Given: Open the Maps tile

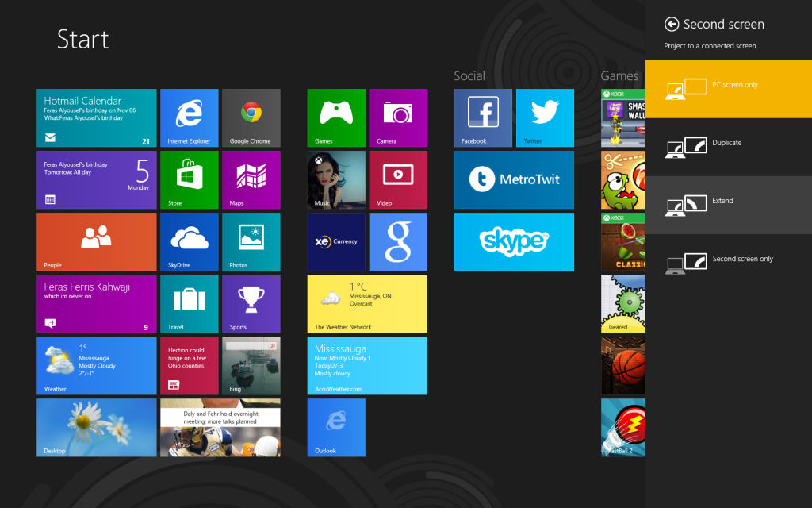Looking at the screenshot, I should [x=251, y=180].
